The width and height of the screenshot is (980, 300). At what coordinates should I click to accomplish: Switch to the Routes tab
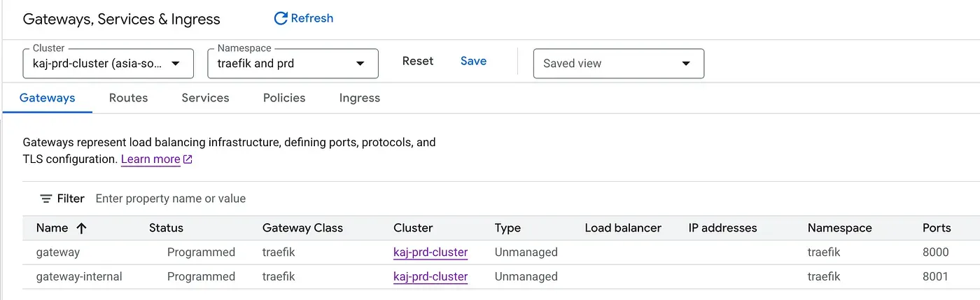(128, 98)
